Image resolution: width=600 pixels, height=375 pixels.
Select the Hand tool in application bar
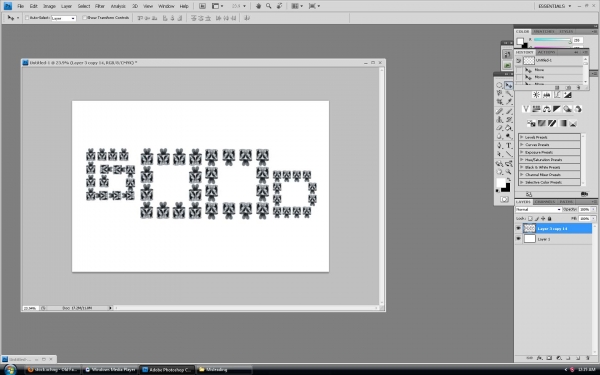pos(258,6)
